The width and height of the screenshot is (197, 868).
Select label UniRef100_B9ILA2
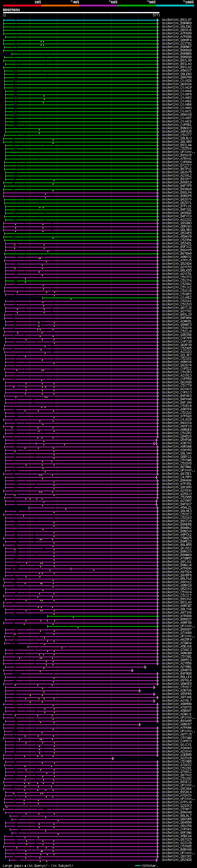click(x=177, y=67)
